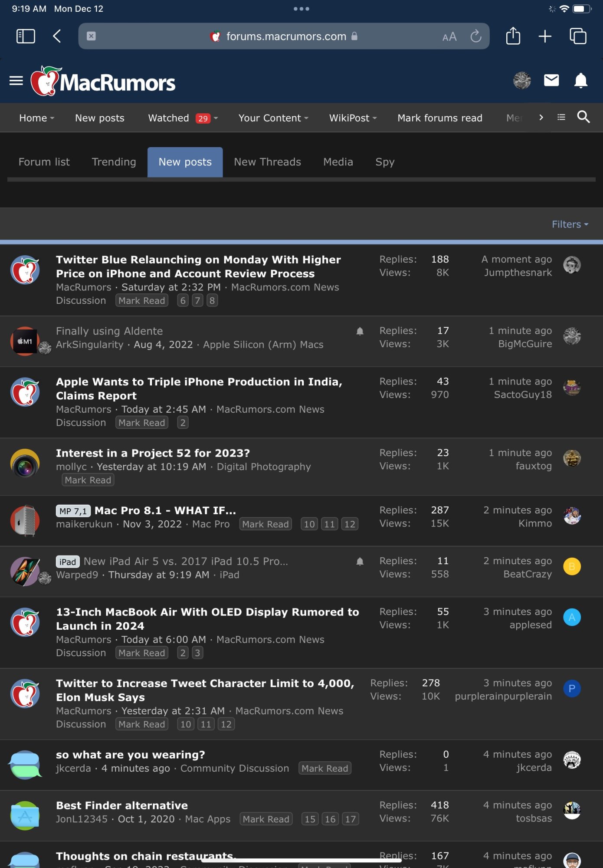Switch to Forum list tab
This screenshot has width=603, height=868.
click(44, 162)
